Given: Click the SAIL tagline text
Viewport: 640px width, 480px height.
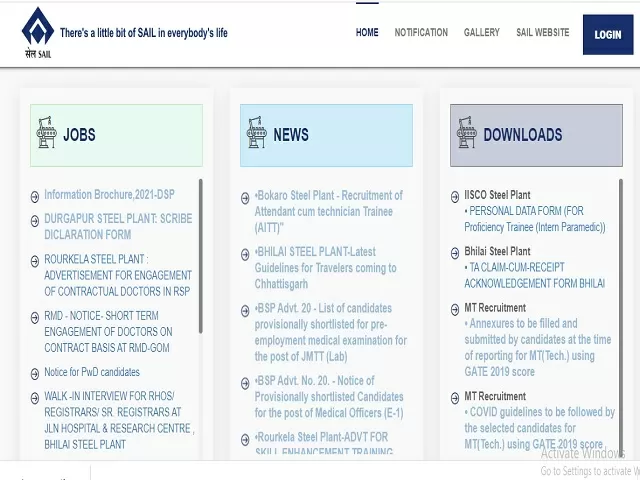Looking at the screenshot, I should pyautogui.click(x=144, y=33).
